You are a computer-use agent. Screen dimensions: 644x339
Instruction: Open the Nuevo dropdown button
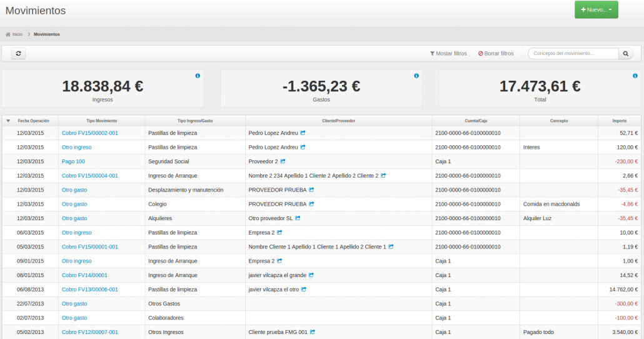[596, 10]
